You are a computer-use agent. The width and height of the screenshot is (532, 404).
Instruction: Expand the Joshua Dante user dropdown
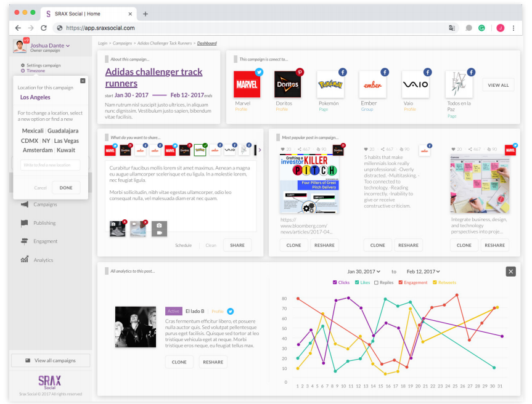click(x=50, y=46)
